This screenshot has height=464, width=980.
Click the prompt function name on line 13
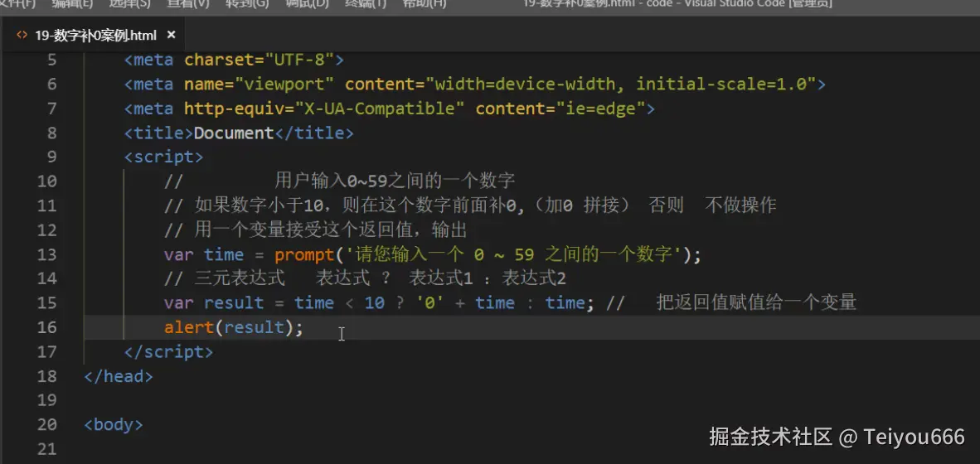point(305,254)
